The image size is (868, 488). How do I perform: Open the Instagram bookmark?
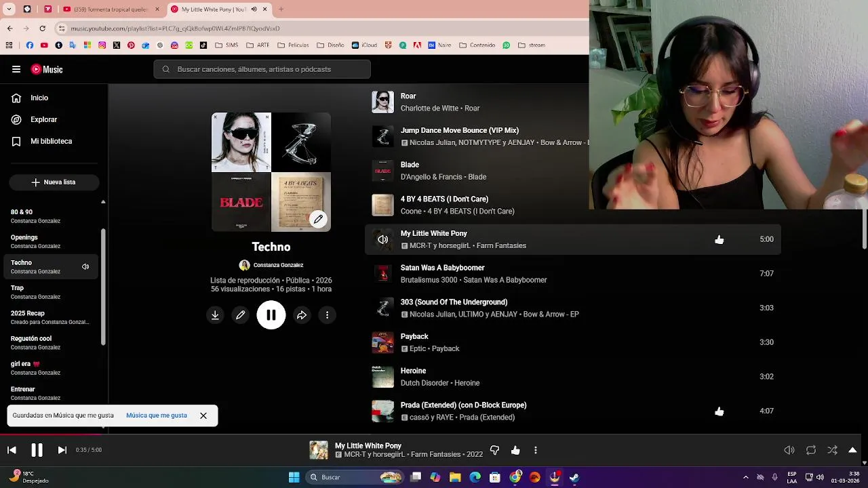(x=102, y=45)
